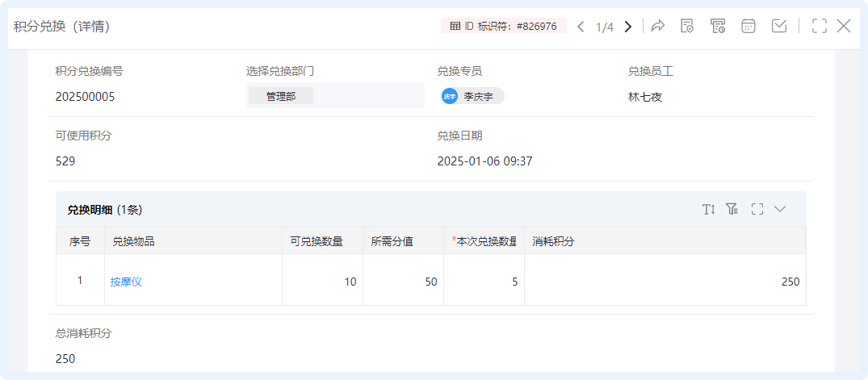
Task: Close the 积分兑换 detail dialog
Action: 844,26
